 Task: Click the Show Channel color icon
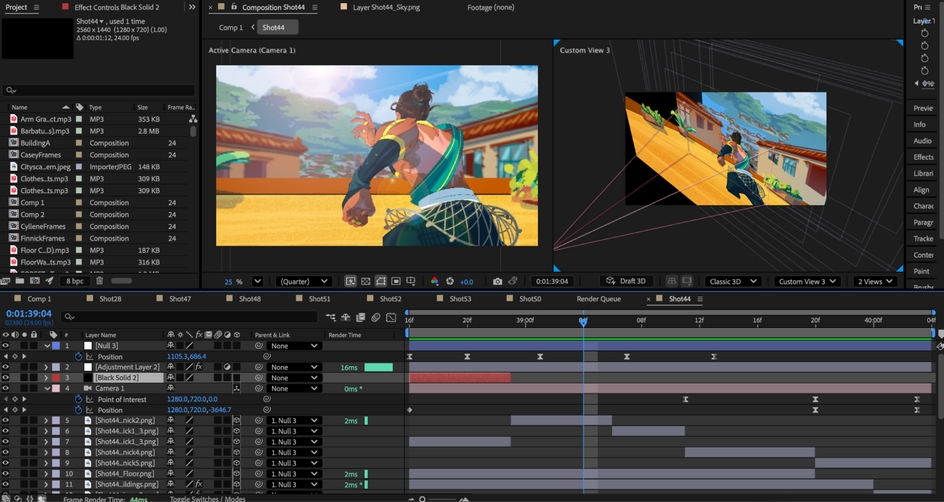tap(435, 281)
